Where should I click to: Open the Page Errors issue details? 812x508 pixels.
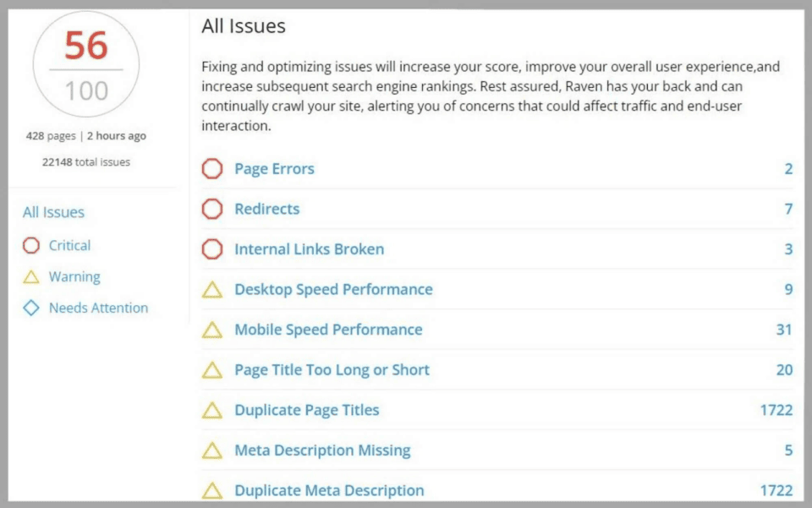coord(273,168)
